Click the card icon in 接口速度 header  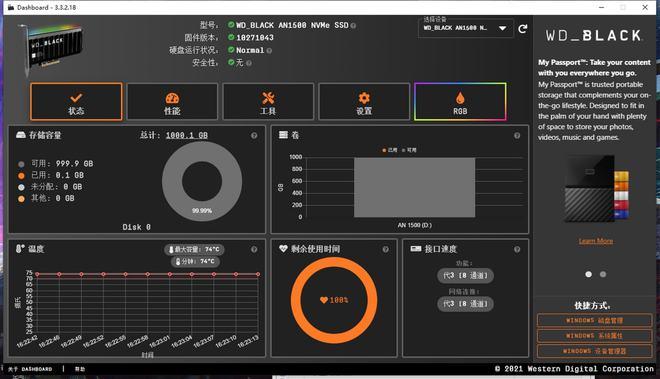415,248
